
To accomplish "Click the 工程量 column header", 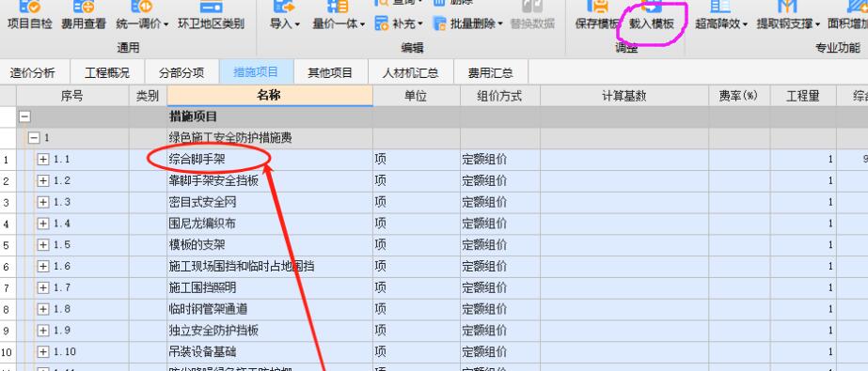I will tap(803, 96).
